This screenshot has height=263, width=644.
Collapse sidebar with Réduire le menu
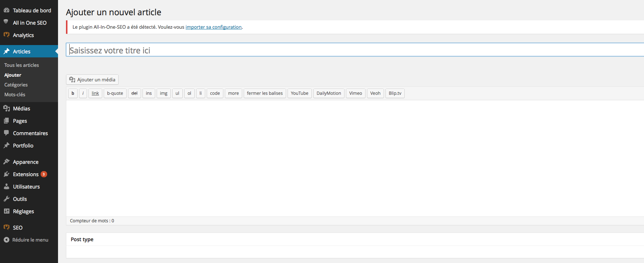tap(26, 240)
